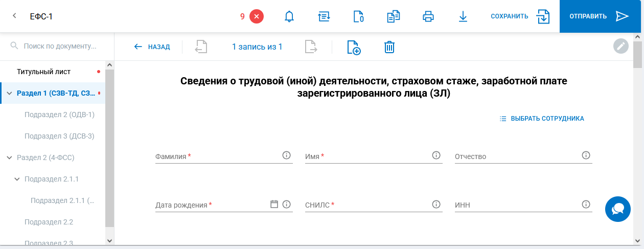Collapse the Подраздел 2.1.1 chevron

pos(17,179)
